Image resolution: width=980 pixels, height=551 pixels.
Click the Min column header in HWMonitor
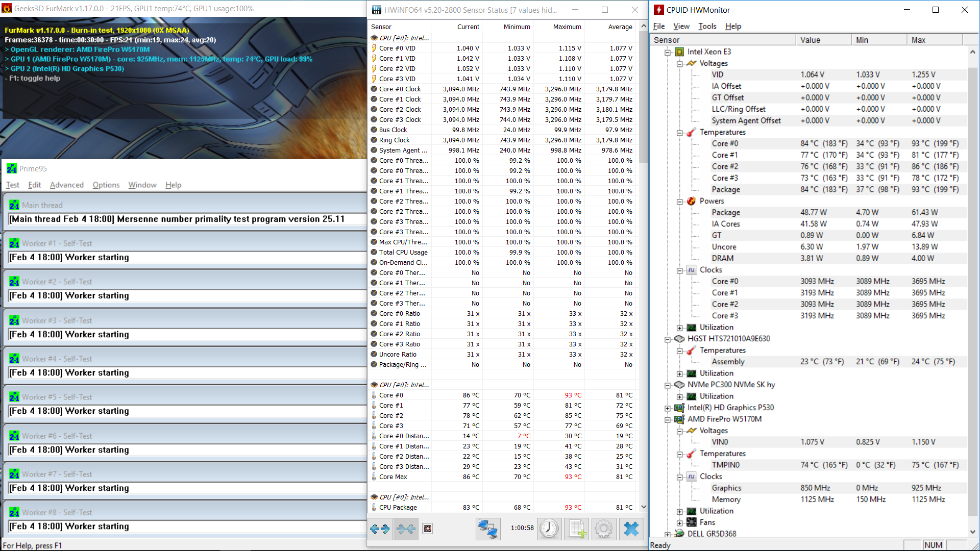tap(879, 40)
